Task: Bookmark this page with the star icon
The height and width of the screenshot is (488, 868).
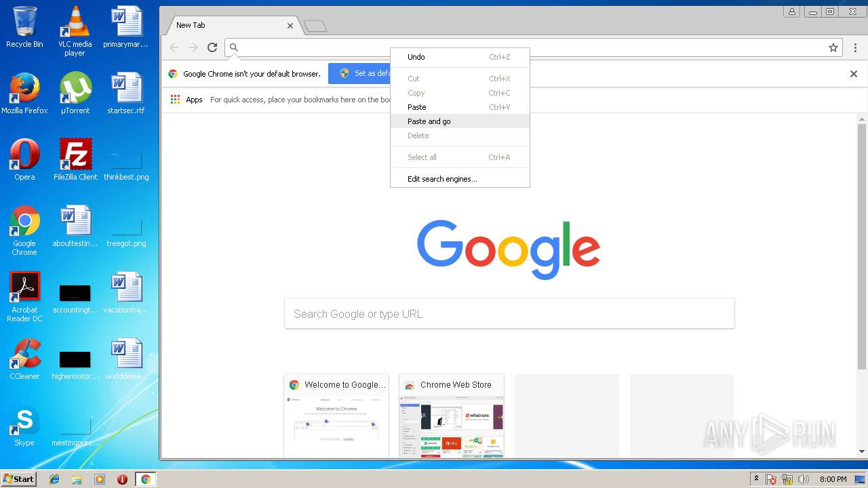Action: pyautogui.click(x=833, y=47)
